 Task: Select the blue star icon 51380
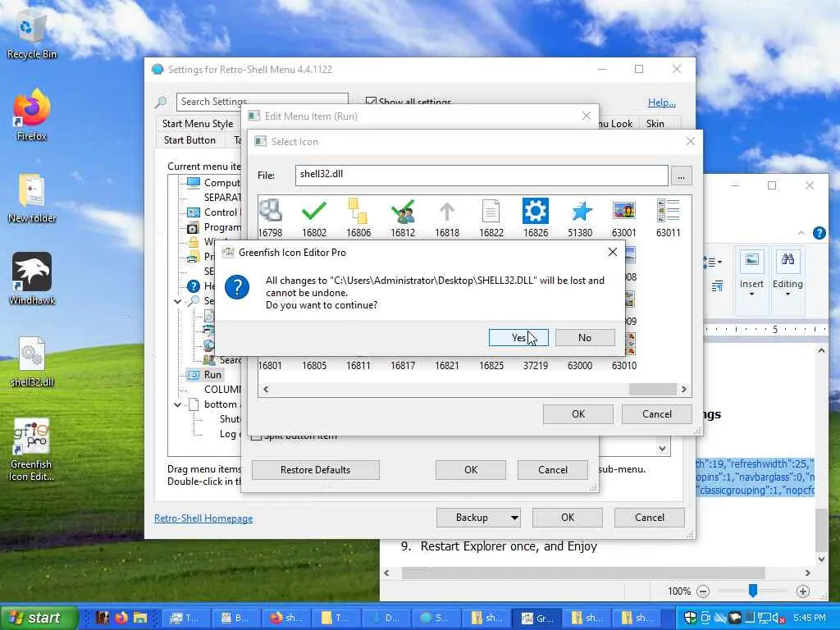(580, 217)
